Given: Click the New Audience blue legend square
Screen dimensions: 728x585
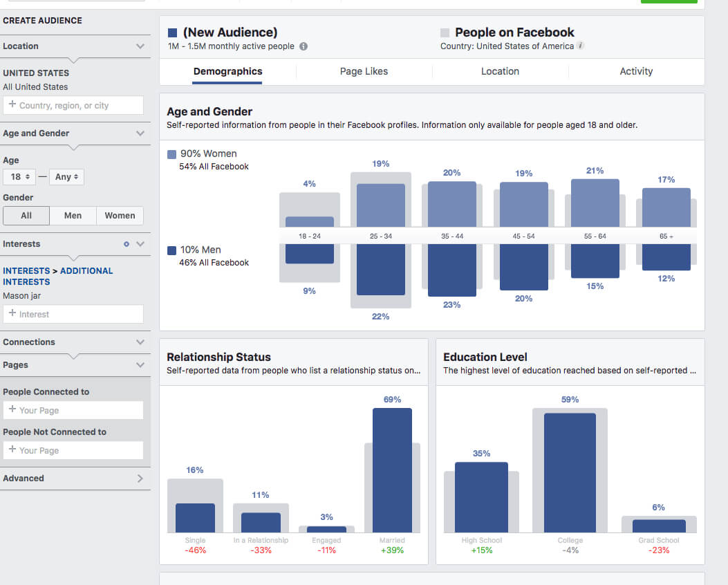Looking at the screenshot, I should [x=172, y=32].
